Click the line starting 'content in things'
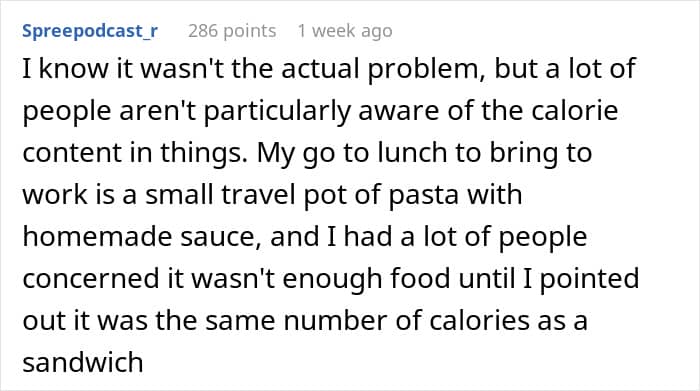The width and height of the screenshot is (700, 391). (307, 154)
